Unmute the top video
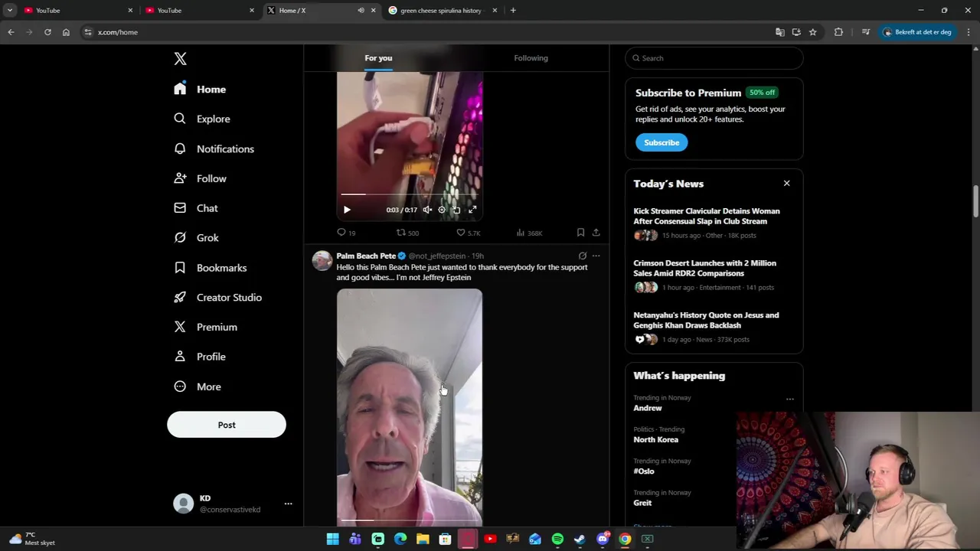The image size is (980, 551). pos(427,210)
